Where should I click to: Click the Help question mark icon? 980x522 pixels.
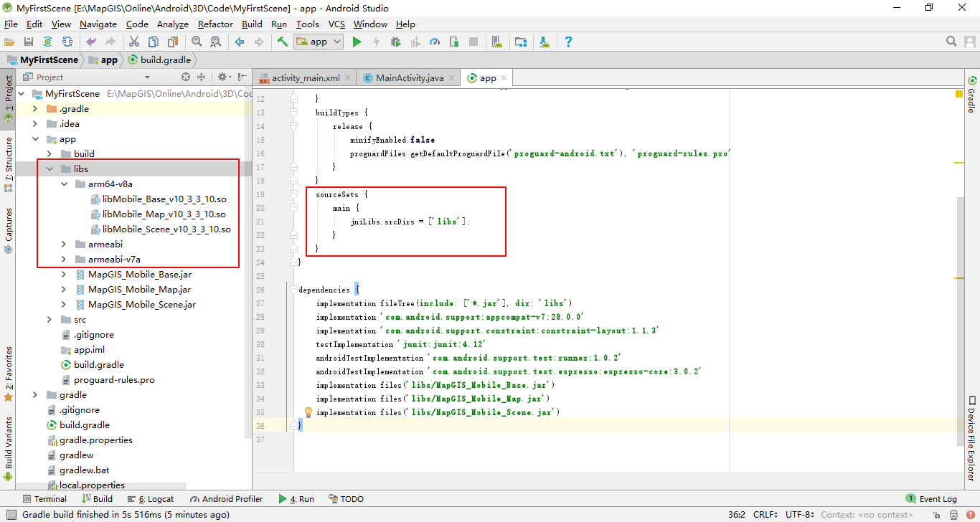coord(568,42)
